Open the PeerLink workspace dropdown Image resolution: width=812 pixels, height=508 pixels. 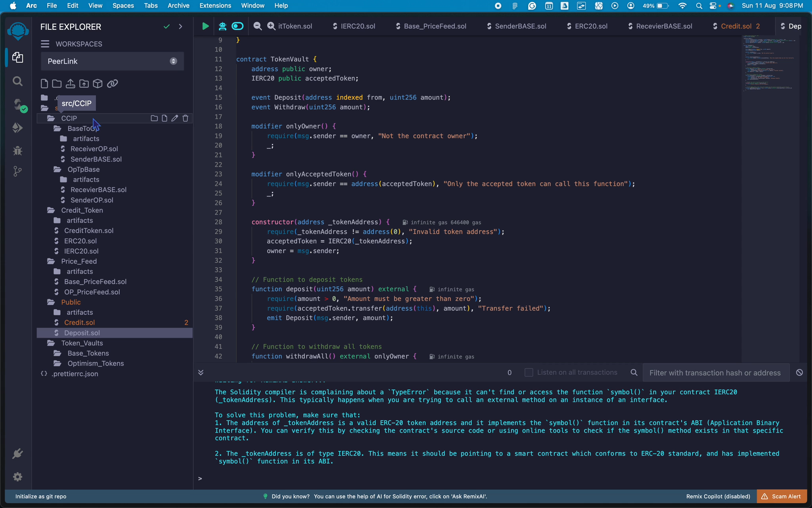tap(112, 61)
